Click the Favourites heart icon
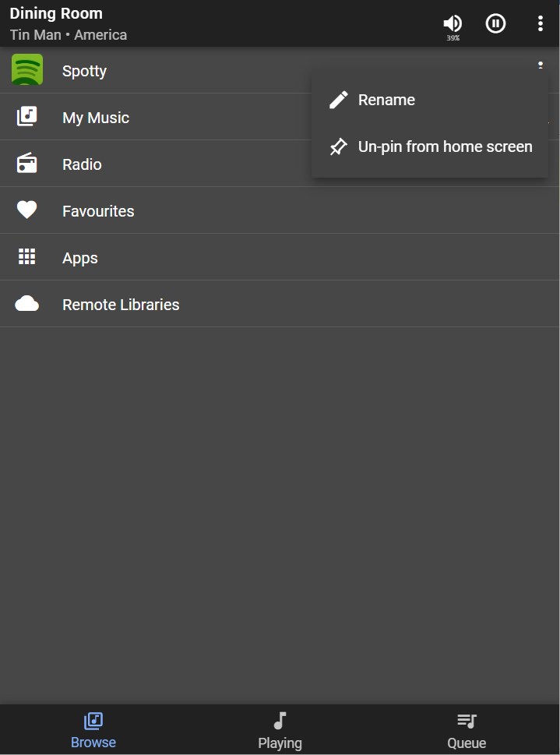 click(27, 210)
